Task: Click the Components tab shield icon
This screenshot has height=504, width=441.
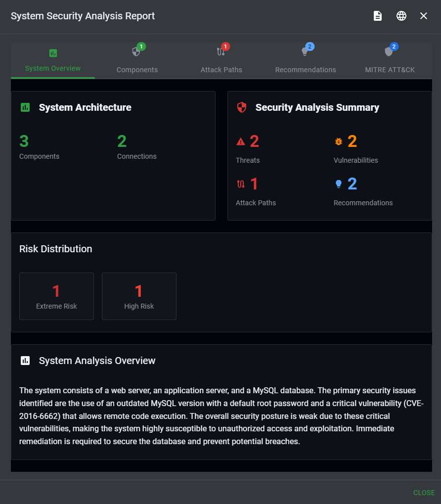Action: (x=136, y=52)
